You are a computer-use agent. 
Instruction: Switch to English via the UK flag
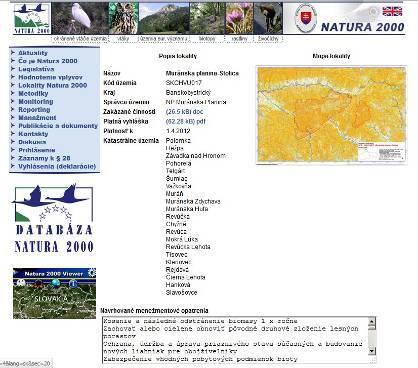[392, 11]
